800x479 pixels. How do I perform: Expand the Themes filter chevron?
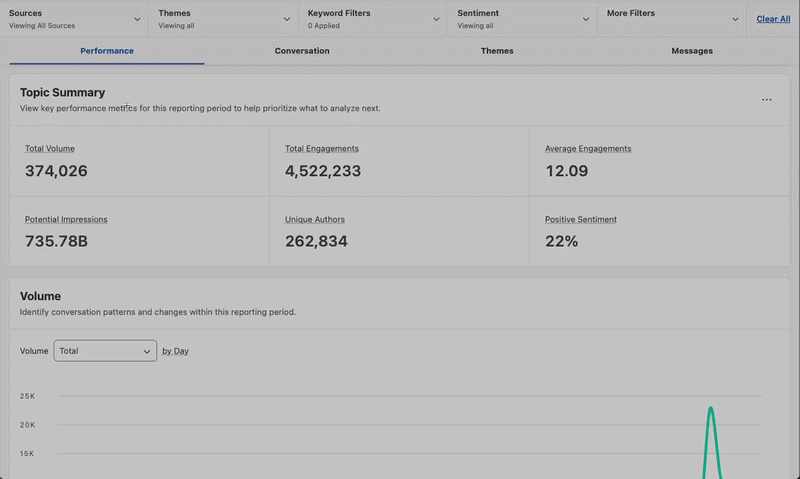click(287, 19)
